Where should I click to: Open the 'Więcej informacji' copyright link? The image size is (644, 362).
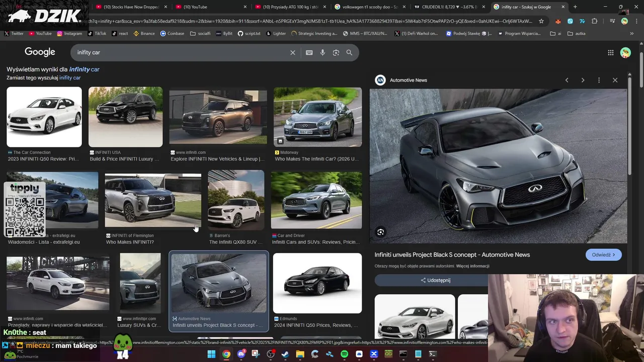click(472, 266)
